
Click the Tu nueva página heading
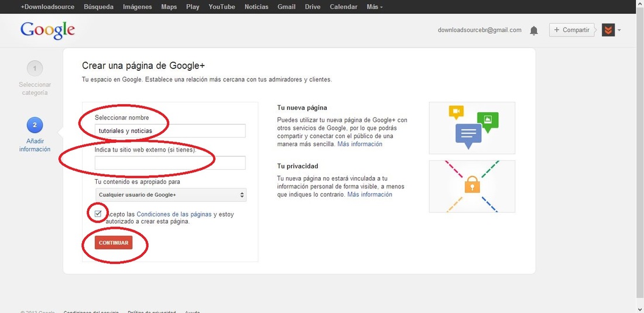[x=302, y=108]
